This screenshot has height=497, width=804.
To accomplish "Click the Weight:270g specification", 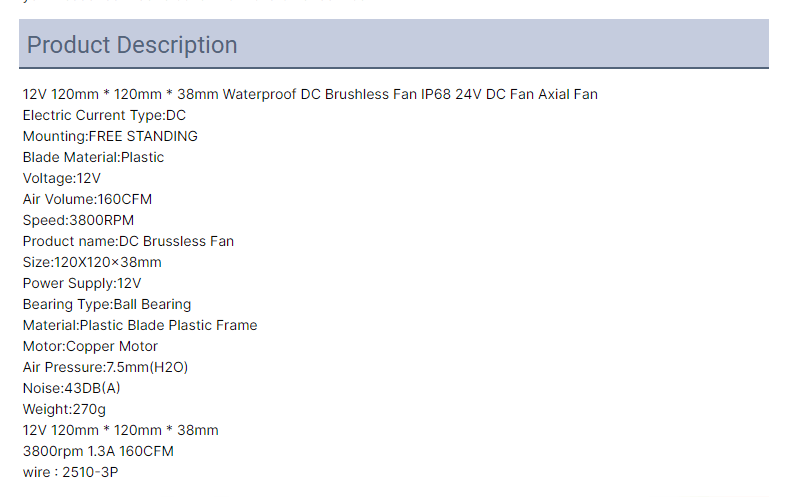I will [64, 410].
